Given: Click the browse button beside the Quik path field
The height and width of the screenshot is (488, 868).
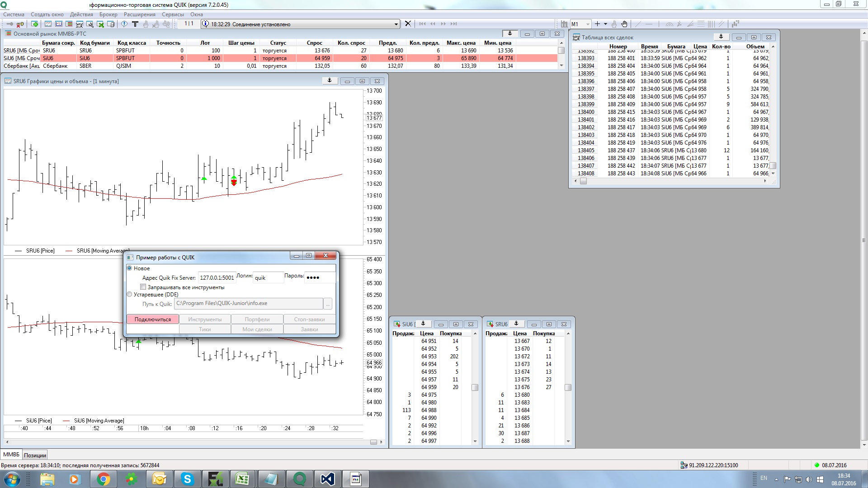Looking at the screenshot, I should tap(328, 304).
